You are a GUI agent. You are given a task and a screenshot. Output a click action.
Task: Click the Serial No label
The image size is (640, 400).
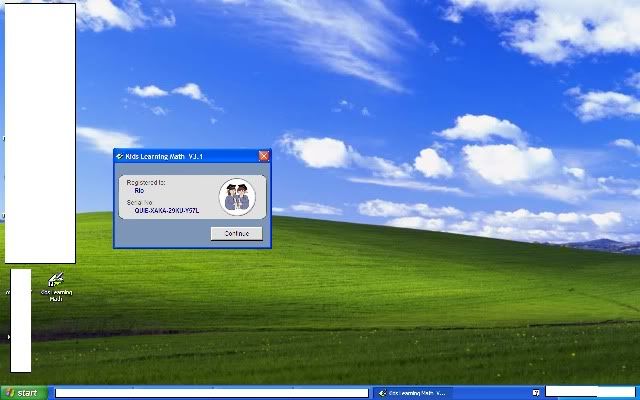pos(139,202)
